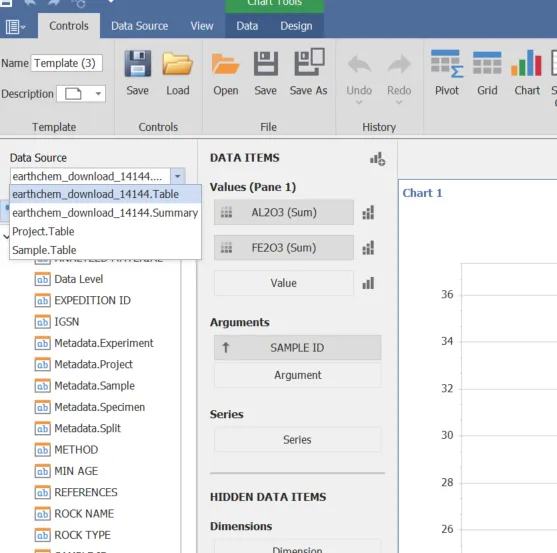Edit the Template Name text field
This screenshot has width=557, height=553.
[66, 63]
